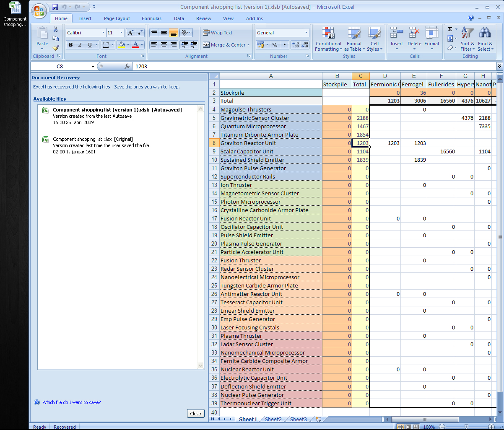Viewport: 504px width, 430px height.
Task: Click the Format Painter brush icon
Action: (56, 48)
